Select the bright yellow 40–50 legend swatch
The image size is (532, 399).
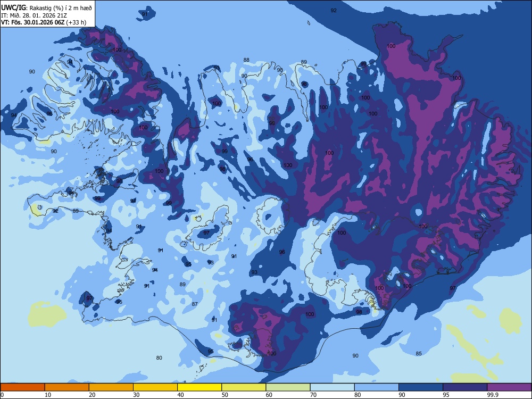(199, 387)
